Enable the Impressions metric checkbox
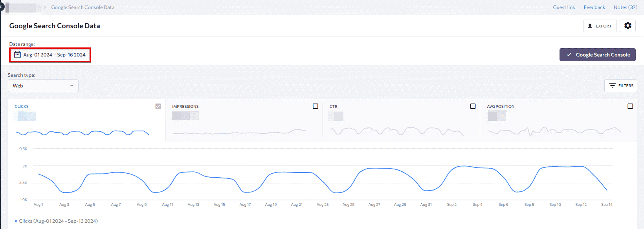The height and width of the screenshot is (229, 644). (316, 106)
